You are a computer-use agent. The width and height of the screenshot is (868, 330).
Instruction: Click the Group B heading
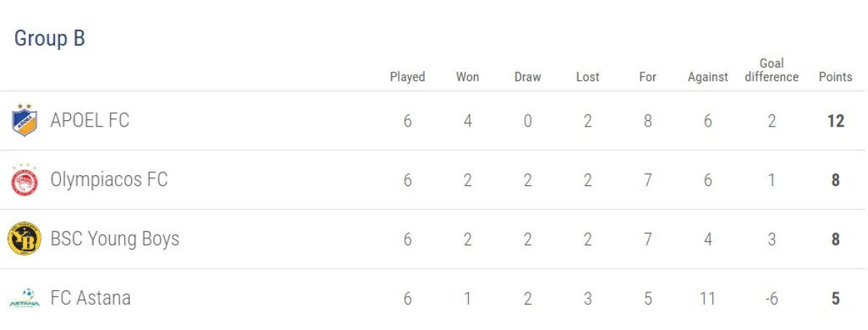point(50,38)
